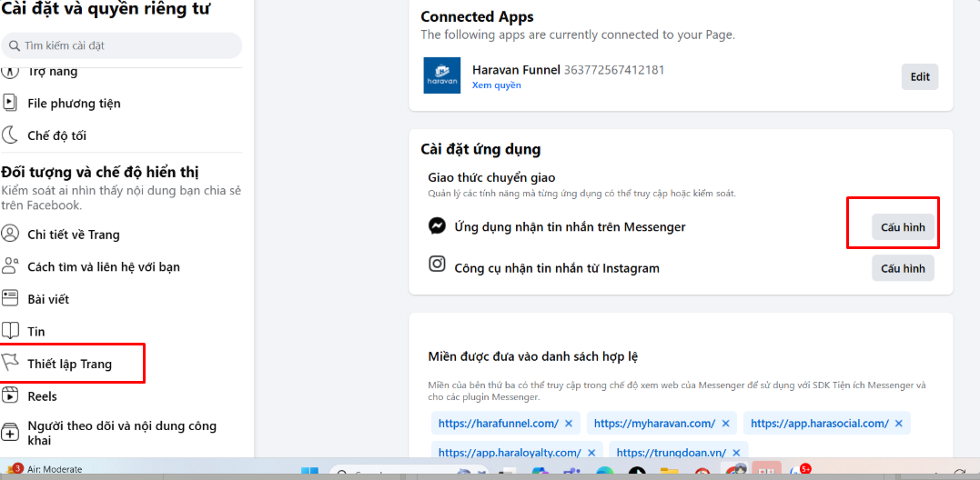980x480 pixels.
Task: Delete the app.harasocial.com domain tag
Action: (899, 424)
